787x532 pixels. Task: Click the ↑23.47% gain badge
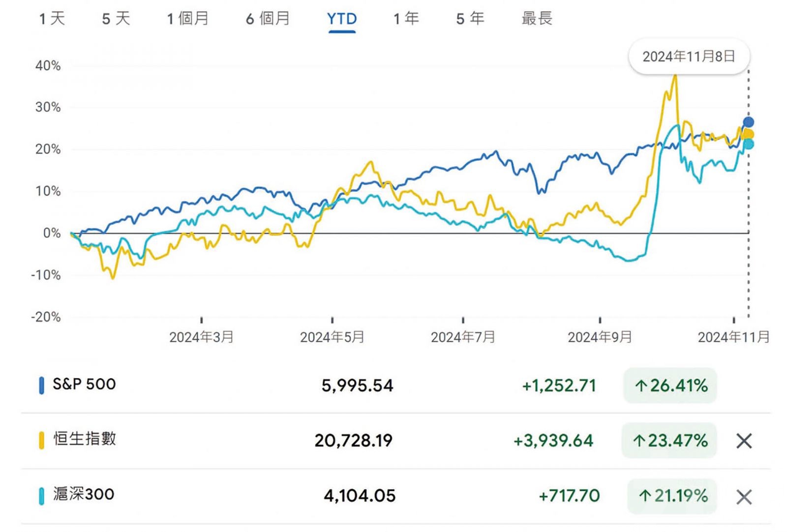pyautogui.click(x=669, y=441)
